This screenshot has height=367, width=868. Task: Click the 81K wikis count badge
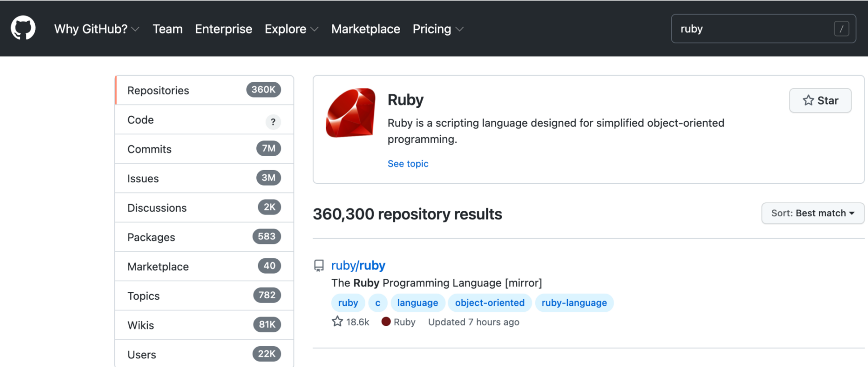(267, 324)
